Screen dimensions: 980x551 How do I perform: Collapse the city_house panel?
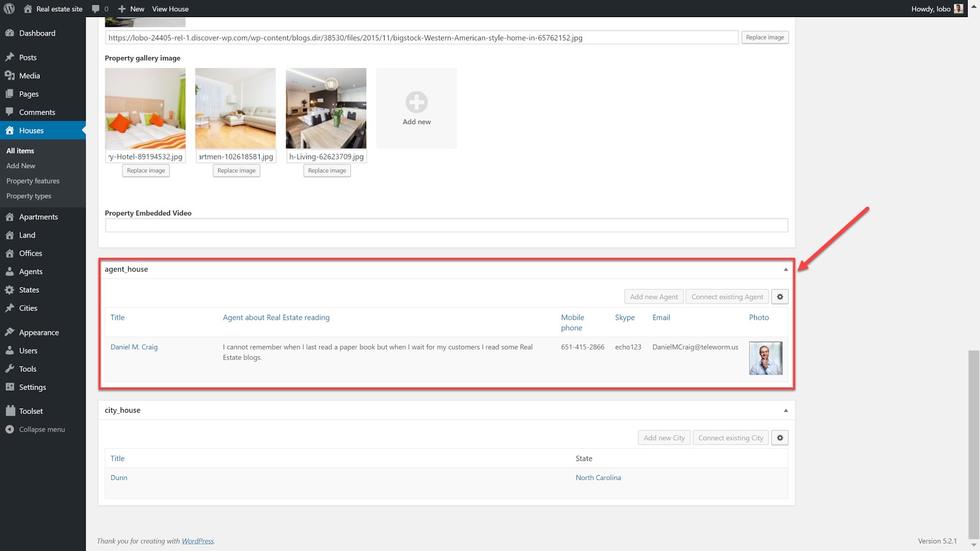786,410
